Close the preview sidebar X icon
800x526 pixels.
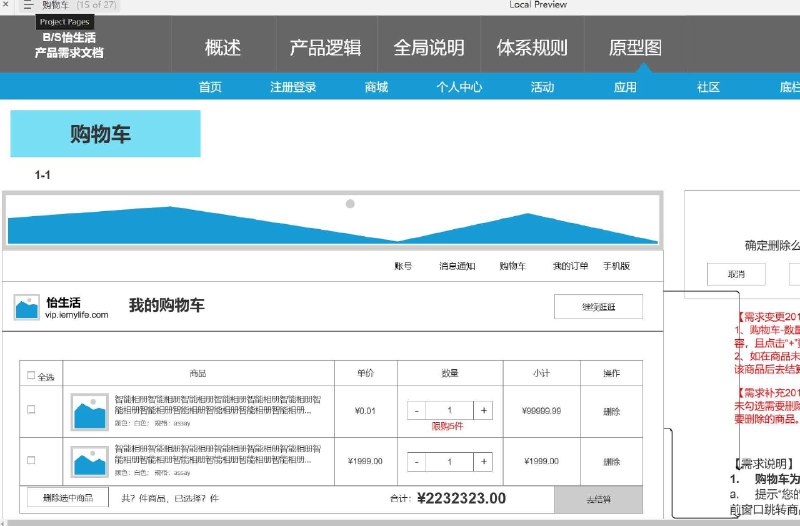6,4
